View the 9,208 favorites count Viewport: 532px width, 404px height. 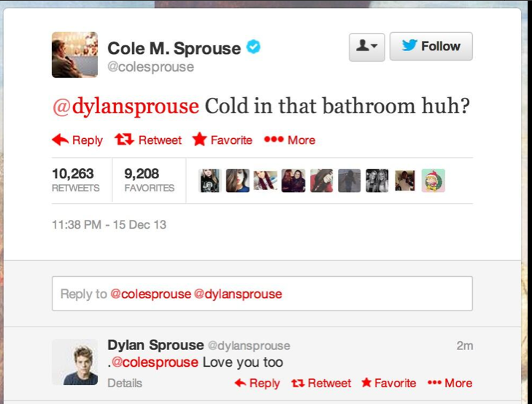(150, 180)
